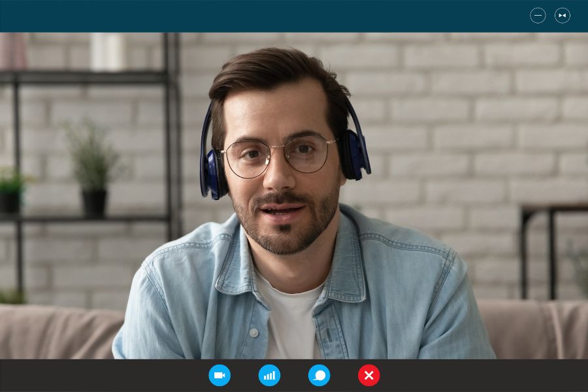The height and width of the screenshot is (392, 588).
Task: Turn off the video camera
Action: point(220,375)
